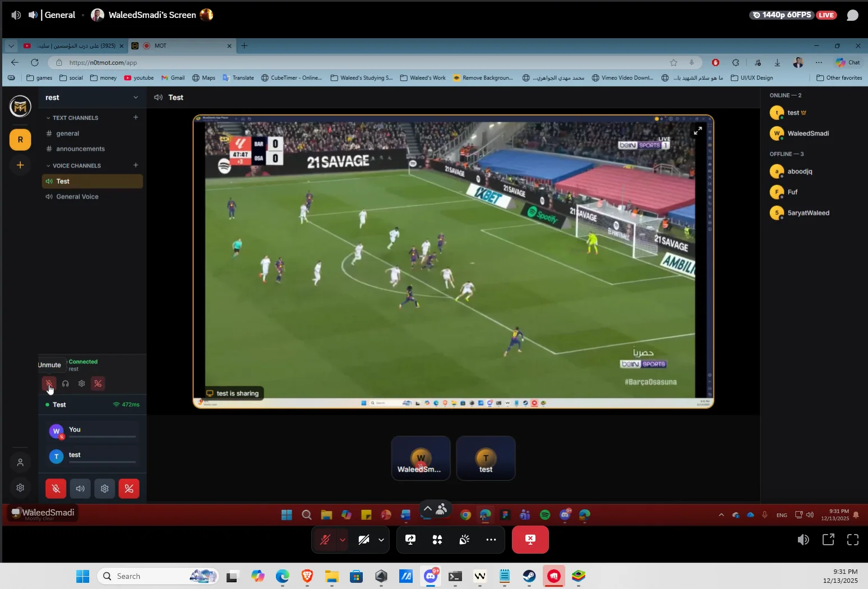Viewport: 868px width, 589px height.
Task: Click the red leave-call button in the Discord stream controls
Action: click(x=530, y=540)
